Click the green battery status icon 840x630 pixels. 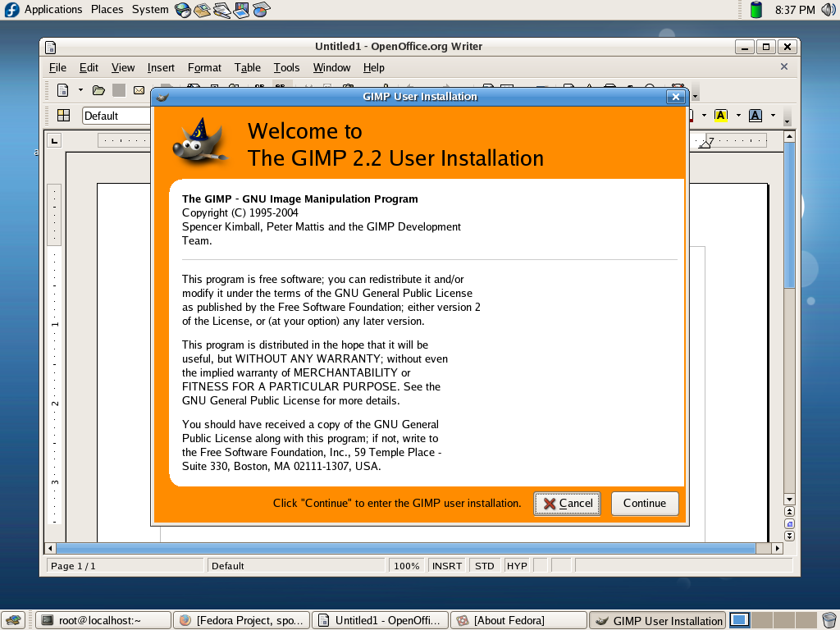(756, 10)
